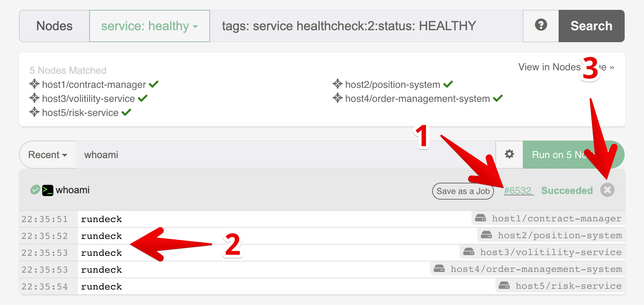Click the host2/position-system node crosshair icon
This screenshot has height=305, width=644.
point(338,84)
